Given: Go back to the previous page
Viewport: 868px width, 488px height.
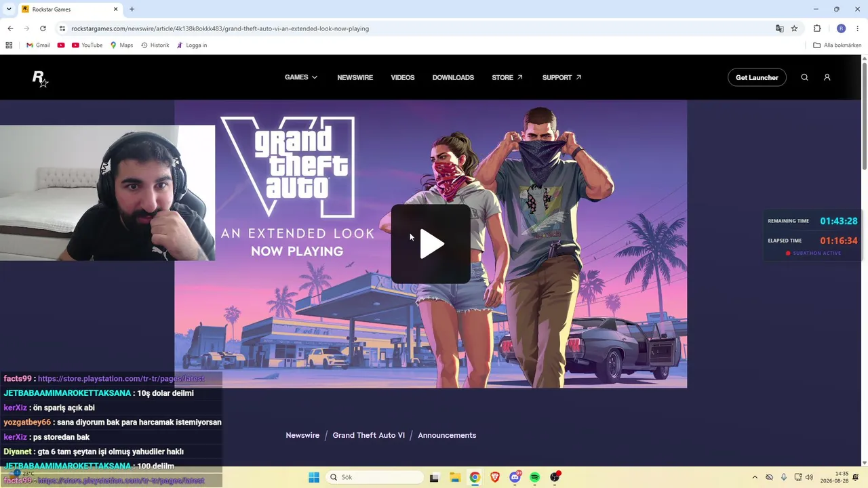Looking at the screenshot, I should point(10,28).
